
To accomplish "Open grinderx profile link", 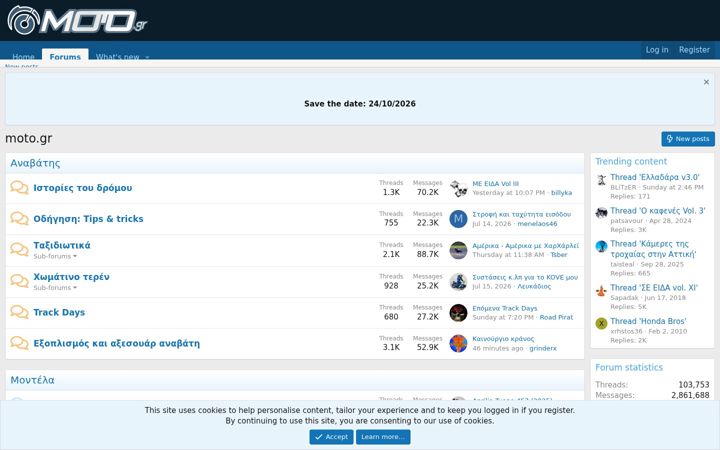I will [x=543, y=349].
